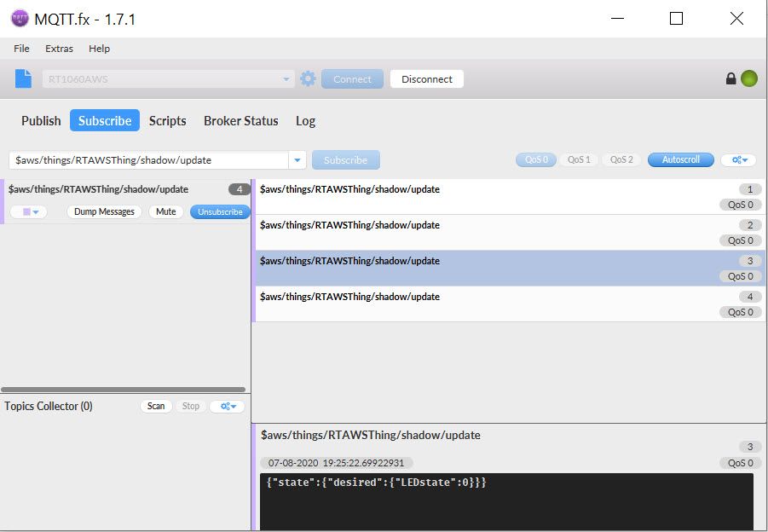Click the new connection profile file icon
768x532 pixels.
point(23,79)
